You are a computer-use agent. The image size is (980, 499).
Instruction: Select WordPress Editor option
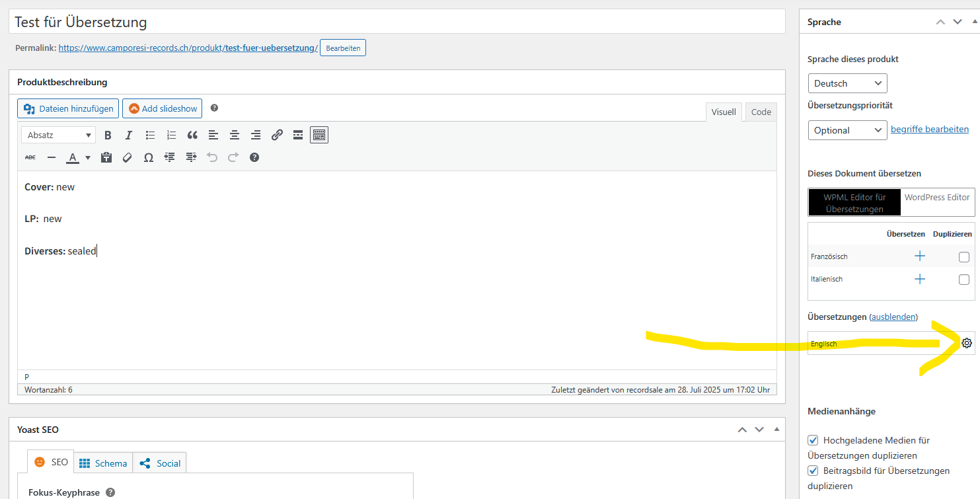click(937, 197)
